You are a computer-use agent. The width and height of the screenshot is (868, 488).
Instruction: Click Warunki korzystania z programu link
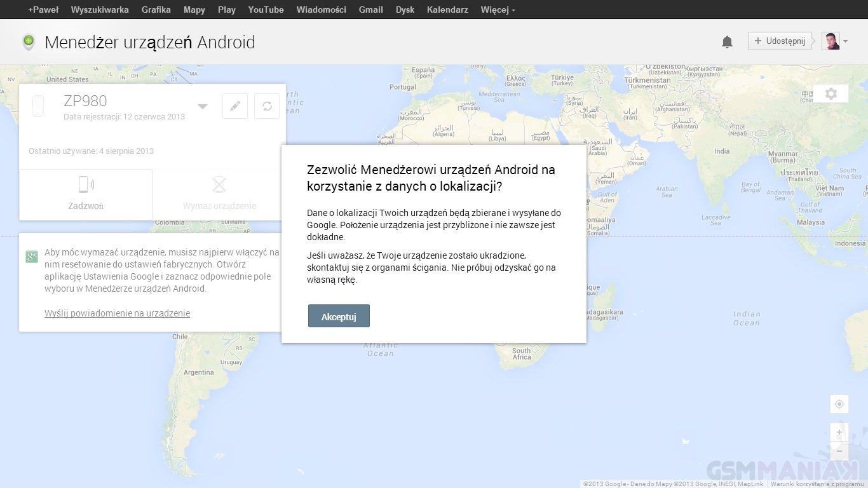pos(817,484)
